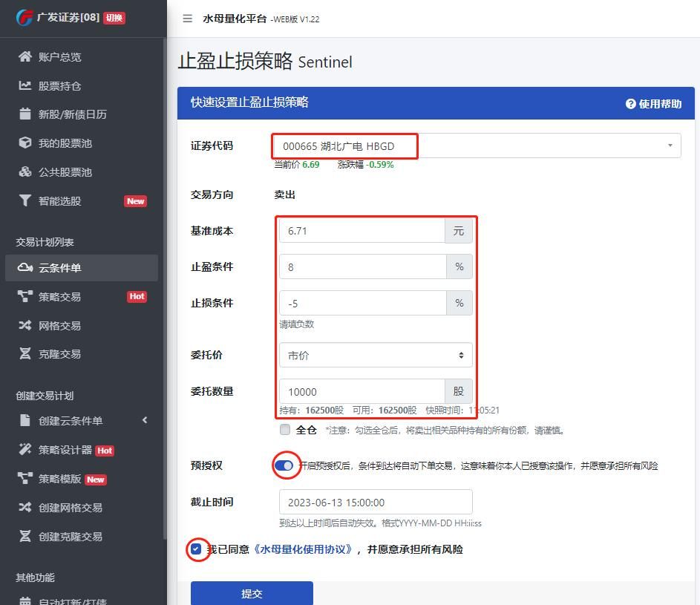
Task: Click the 切换 account switch badge
Action: (x=115, y=18)
